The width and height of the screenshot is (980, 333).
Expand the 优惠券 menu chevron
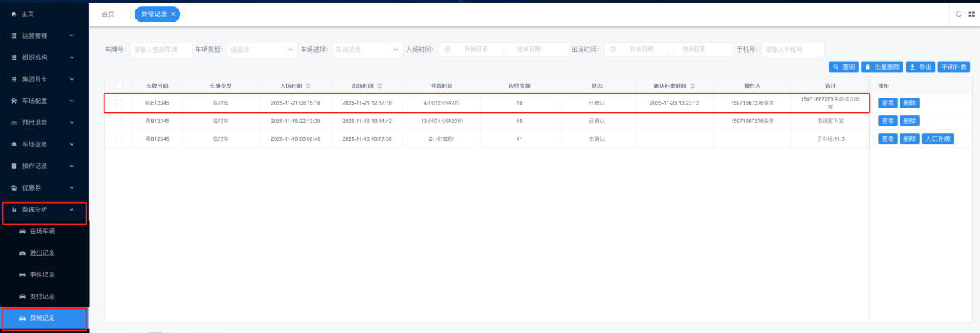72,187
